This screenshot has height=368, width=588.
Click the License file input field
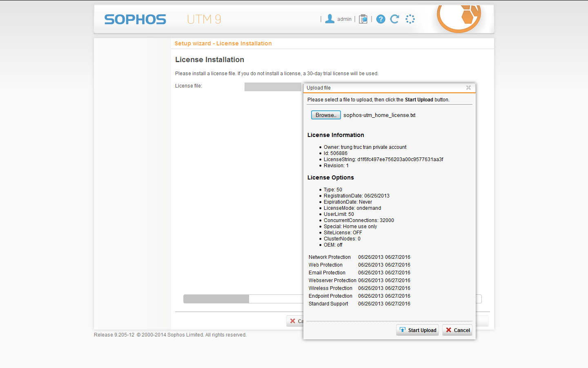(273, 87)
